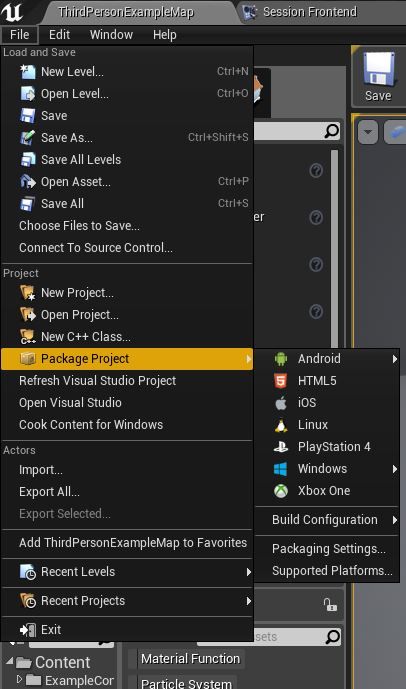Image resolution: width=406 pixels, height=689 pixels.
Task: Click the upper panel search field
Action: click(x=297, y=131)
